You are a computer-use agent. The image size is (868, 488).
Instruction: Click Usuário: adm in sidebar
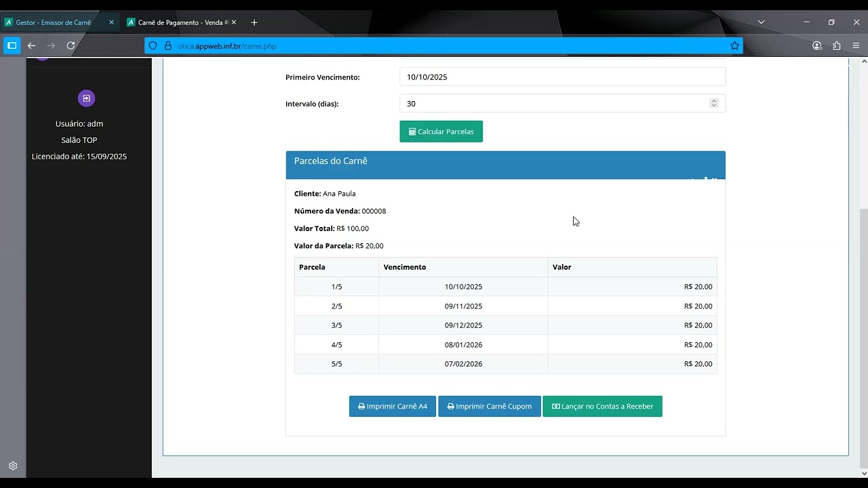79,124
